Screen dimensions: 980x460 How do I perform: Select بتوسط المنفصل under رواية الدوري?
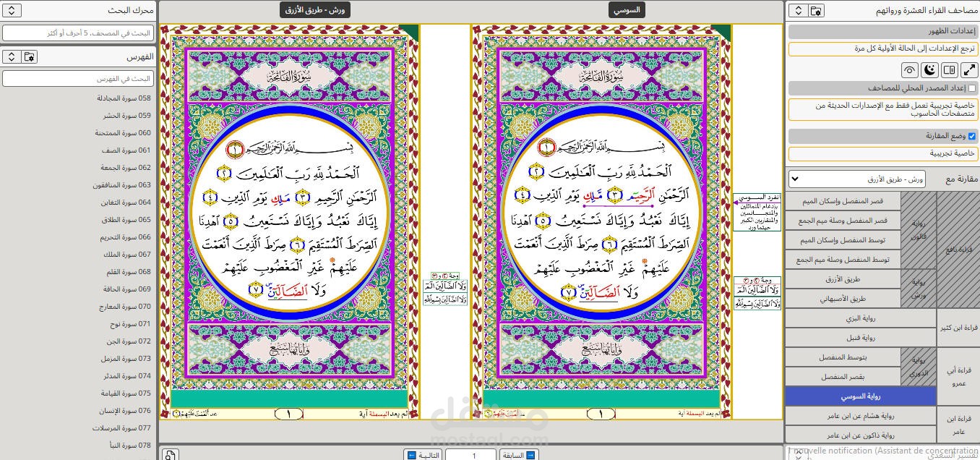tap(843, 357)
